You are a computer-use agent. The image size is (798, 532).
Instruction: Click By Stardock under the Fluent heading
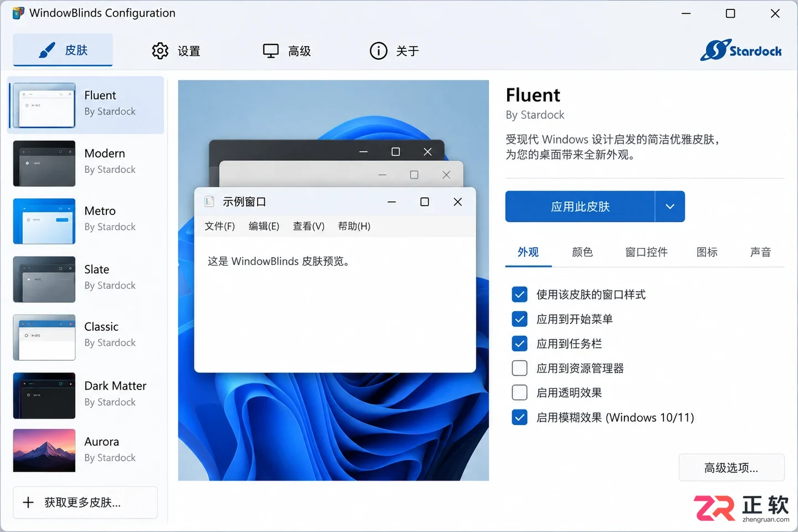point(535,115)
